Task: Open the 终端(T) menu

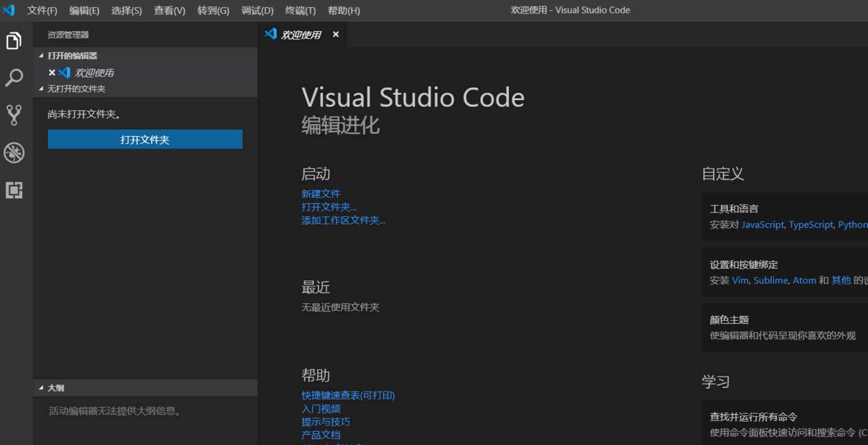Action: 300,10
